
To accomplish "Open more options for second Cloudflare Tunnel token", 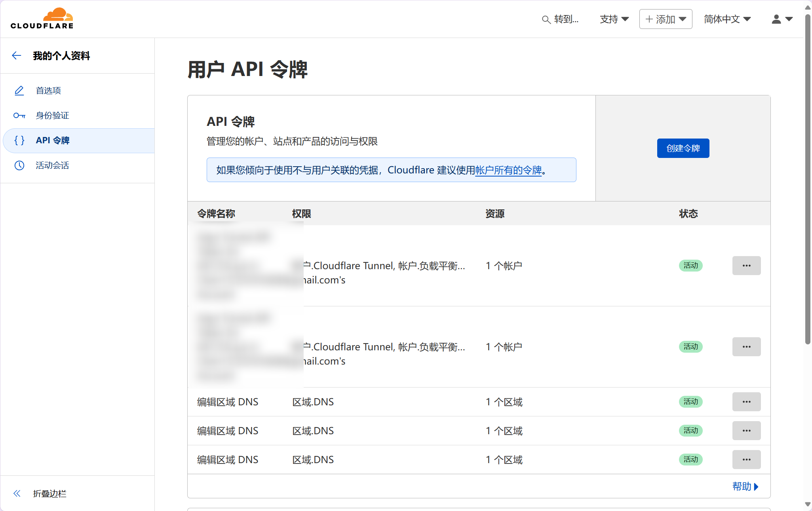I will coord(746,347).
